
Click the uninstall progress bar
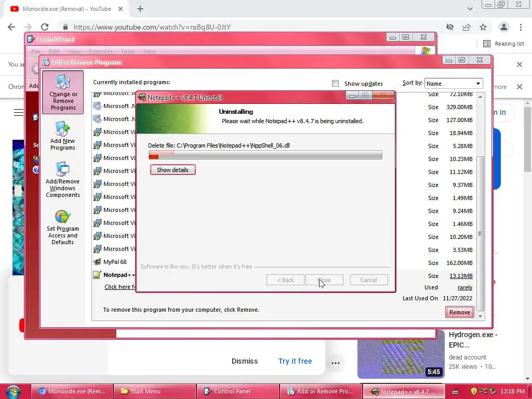(265, 155)
